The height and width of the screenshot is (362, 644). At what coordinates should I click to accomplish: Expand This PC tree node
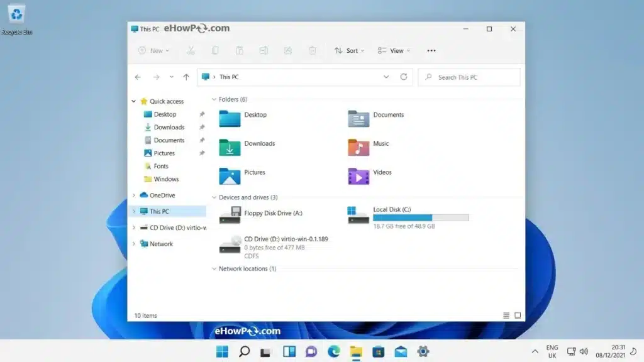click(x=134, y=211)
